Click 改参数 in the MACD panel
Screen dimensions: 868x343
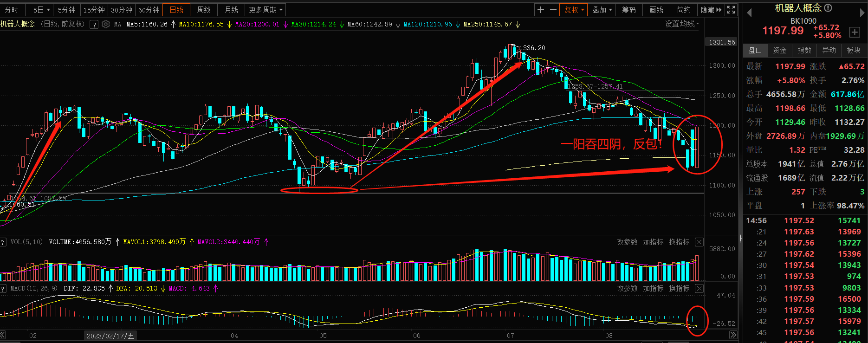click(x=627, y=288)
